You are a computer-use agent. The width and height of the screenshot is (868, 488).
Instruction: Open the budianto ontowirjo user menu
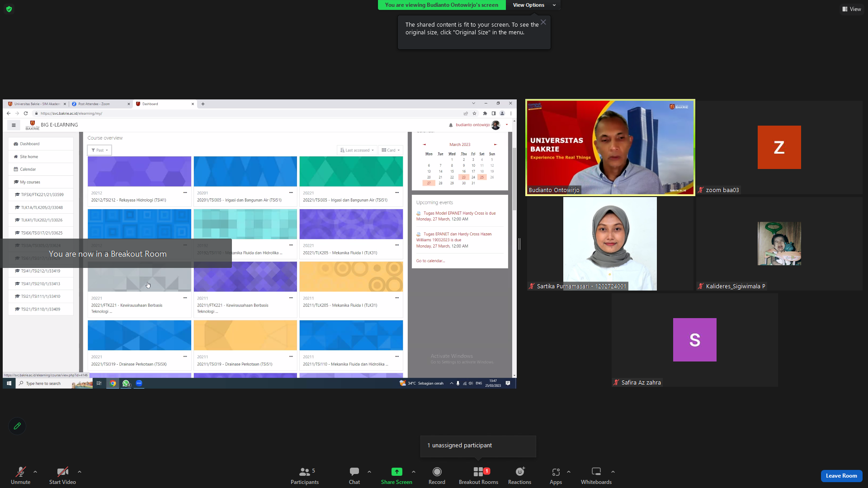point(482,125)
